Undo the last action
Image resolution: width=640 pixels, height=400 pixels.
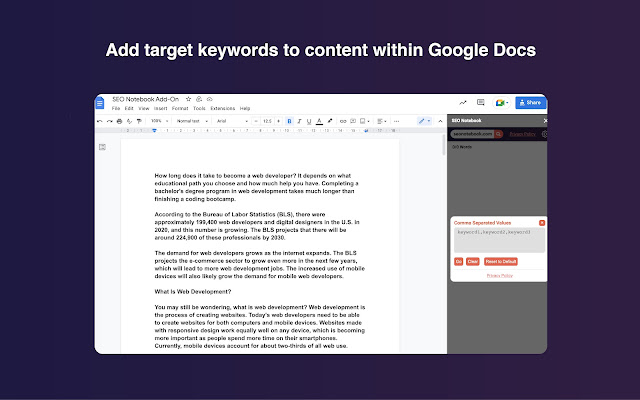coord(100,121)
